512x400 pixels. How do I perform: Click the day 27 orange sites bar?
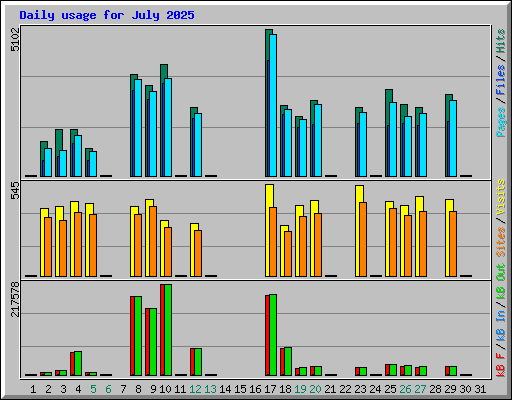point(423,244)
